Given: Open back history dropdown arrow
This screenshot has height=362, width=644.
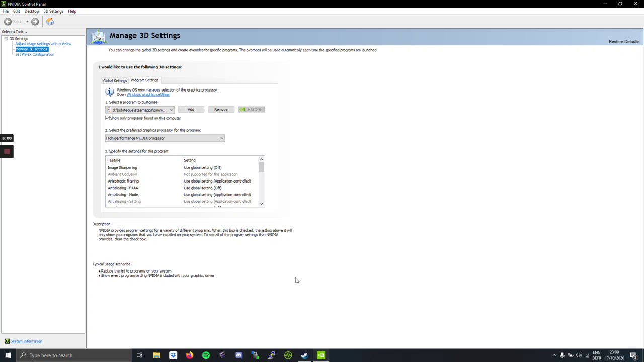Looking at the screenshot, I should point(27,22).
